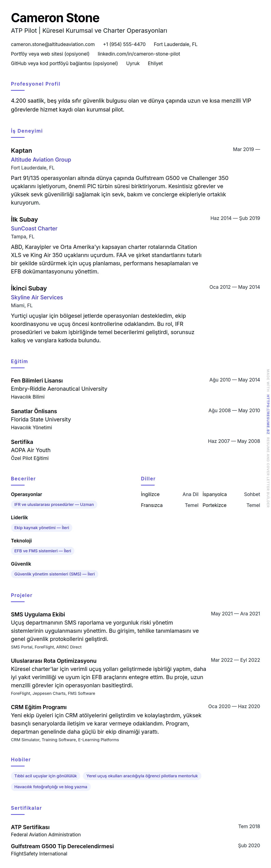
Task: Open the linkedin.com/in/cameron-stone-pilot link
Action: click(139, 54)
